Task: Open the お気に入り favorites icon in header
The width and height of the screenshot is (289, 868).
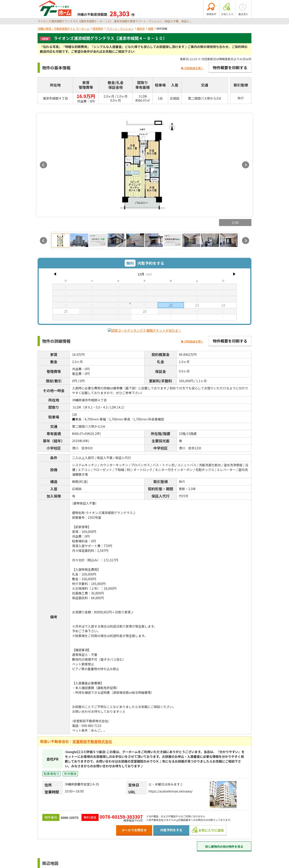Action: tap(227, 9)
